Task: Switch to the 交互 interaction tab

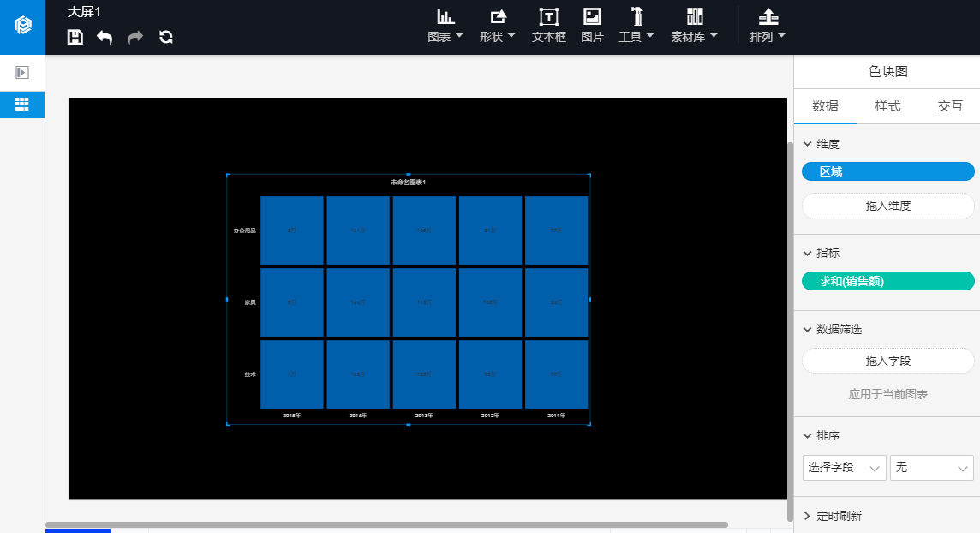Action: [950, 106]
